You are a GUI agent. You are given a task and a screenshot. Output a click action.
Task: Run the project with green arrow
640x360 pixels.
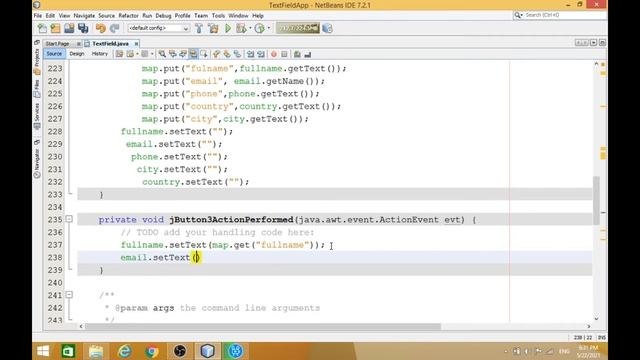pos(228,28)
